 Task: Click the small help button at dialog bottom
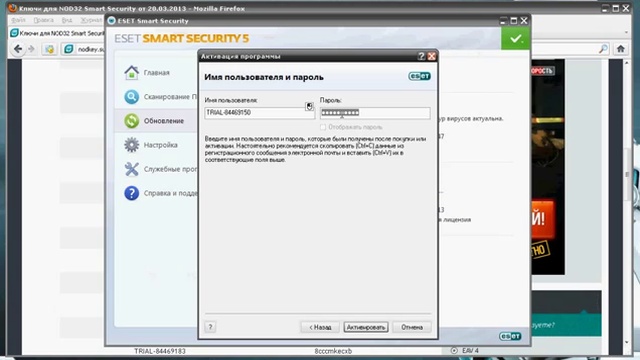click(x=210, y=327)
